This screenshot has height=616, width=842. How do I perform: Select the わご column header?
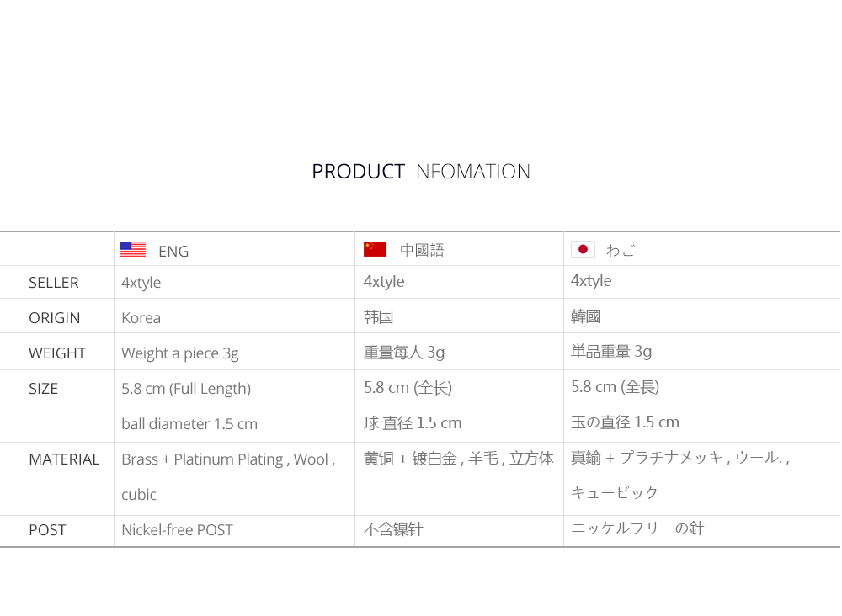(x=621, y=250)
